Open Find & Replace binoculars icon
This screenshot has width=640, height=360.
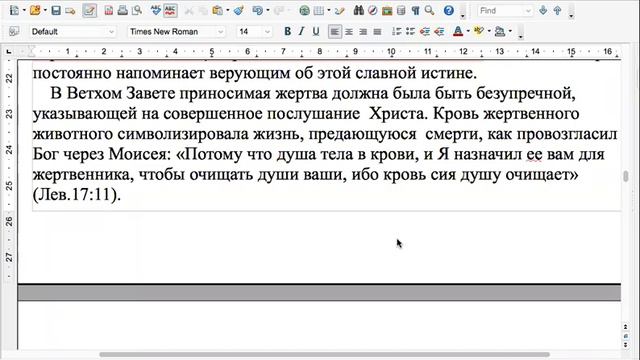point(358,11)
